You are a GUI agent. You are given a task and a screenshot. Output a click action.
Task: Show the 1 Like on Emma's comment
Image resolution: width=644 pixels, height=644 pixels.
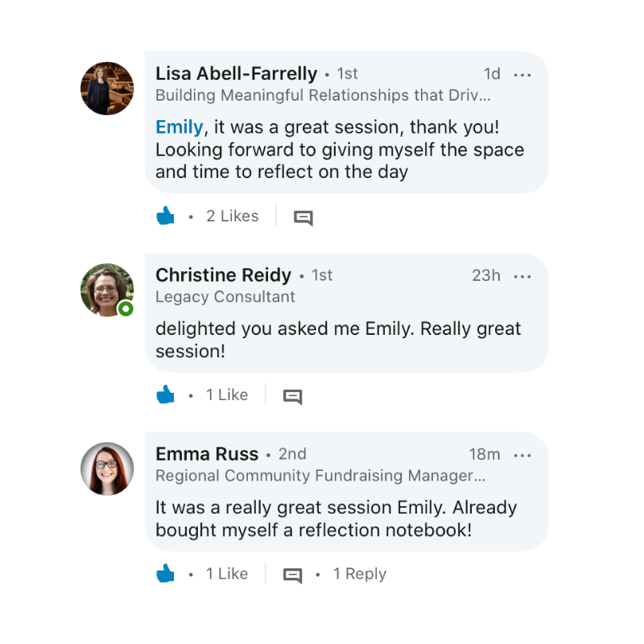coord(227,573)
